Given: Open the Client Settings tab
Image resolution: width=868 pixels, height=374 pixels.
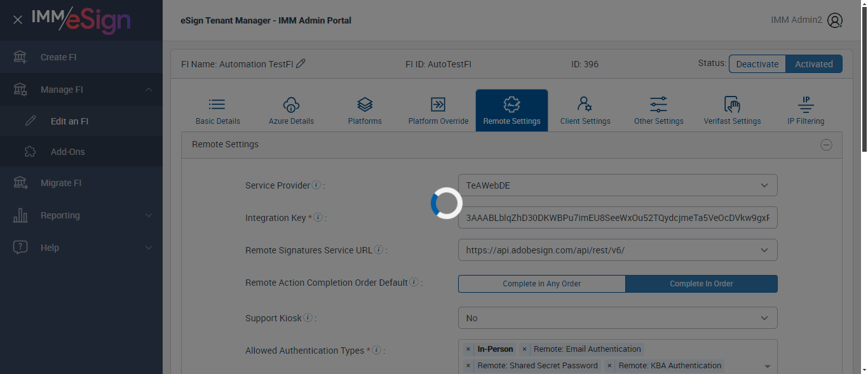Looking at the screenshot, I should coord(585,110).
